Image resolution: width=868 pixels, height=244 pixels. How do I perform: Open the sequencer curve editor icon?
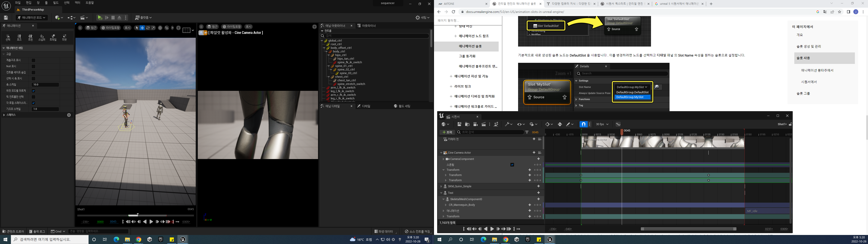click(618, 124)
